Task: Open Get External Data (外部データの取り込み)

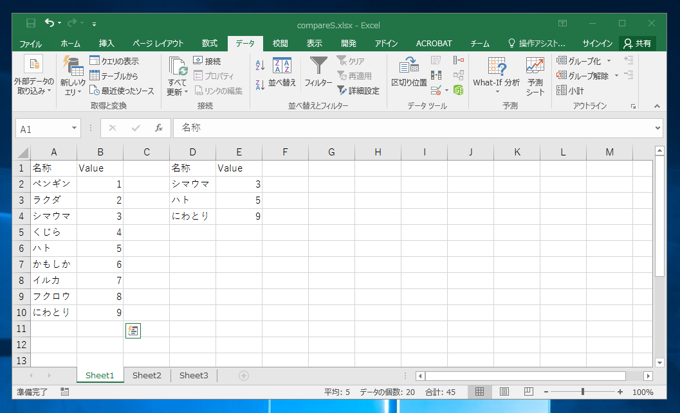Action: coord(33,75)
